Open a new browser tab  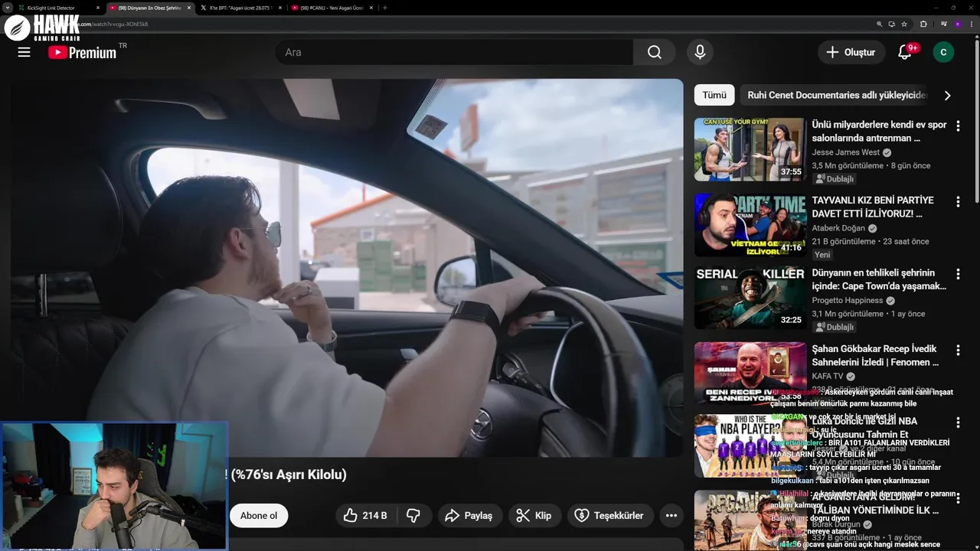[x=384, y=8]
